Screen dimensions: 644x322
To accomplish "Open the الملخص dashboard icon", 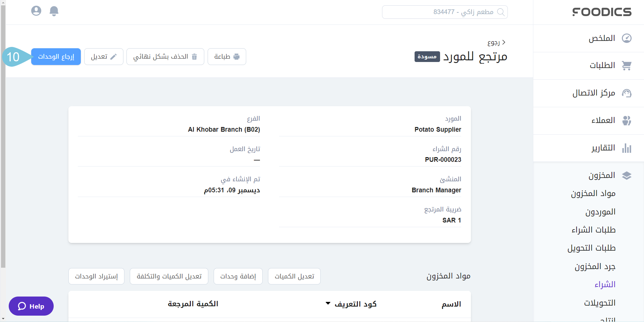I will tap(627, 38).
